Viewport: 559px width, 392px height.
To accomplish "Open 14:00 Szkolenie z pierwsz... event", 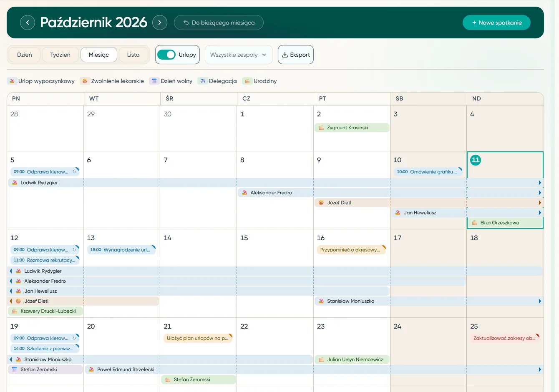I will 45,348.
